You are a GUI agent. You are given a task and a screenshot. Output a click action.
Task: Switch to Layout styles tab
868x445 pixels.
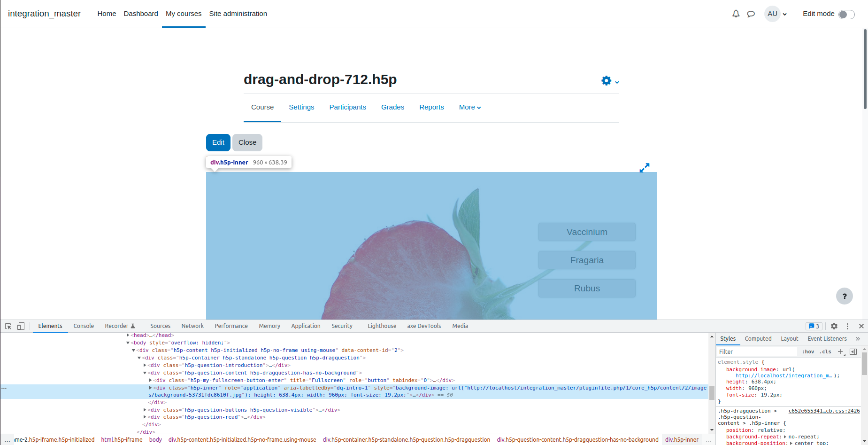click(x=790, y=339)
